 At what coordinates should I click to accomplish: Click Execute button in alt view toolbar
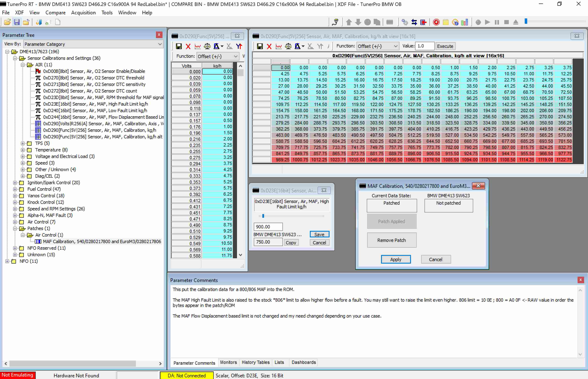click(445, 46)
